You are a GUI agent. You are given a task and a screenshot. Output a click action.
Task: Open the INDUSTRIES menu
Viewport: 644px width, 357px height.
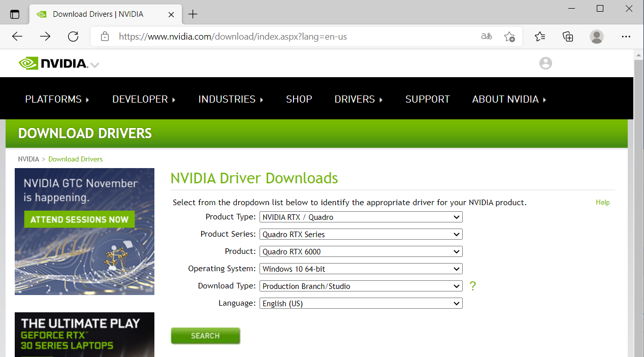pyautogui.click(x=231, y=99)
